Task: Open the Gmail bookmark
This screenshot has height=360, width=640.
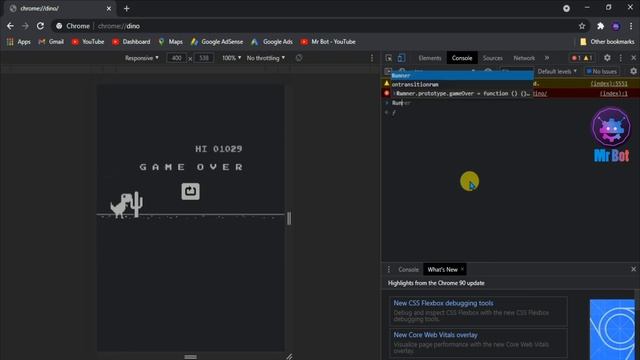Action: [51, 42]
